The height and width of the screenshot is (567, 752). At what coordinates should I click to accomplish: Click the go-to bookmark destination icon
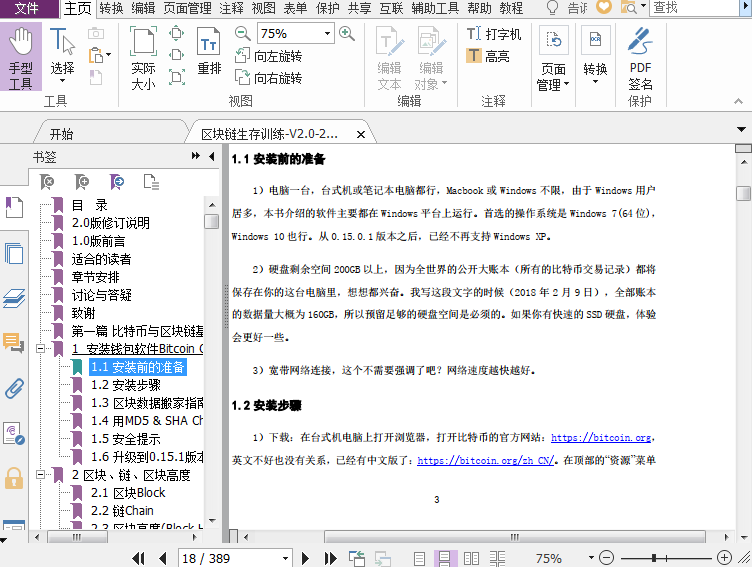click(117, 182)
